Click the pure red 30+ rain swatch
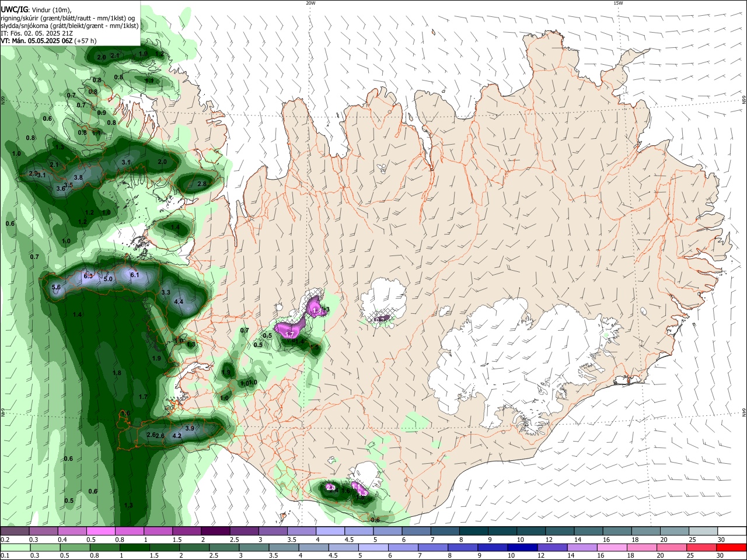Screen dimensions: 747x560 (732, 548)
